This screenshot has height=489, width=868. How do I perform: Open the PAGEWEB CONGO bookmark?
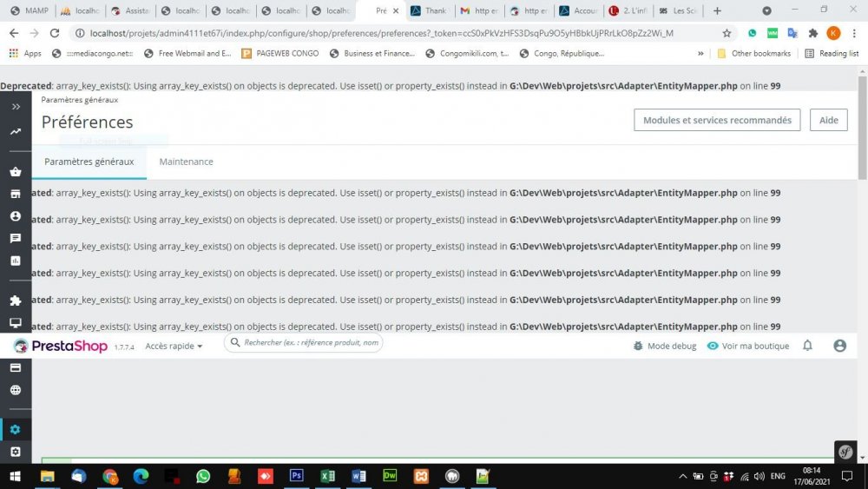(x=280, y=53)
